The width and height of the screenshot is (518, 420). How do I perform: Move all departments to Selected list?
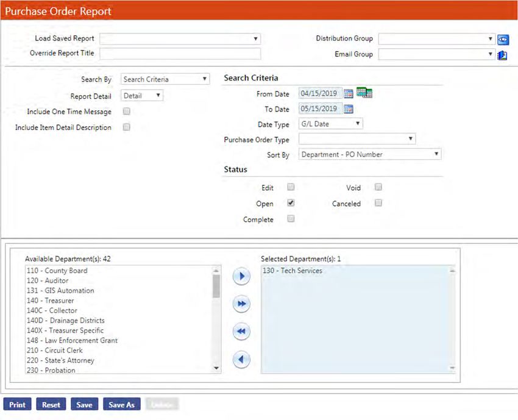click(241, 304)
